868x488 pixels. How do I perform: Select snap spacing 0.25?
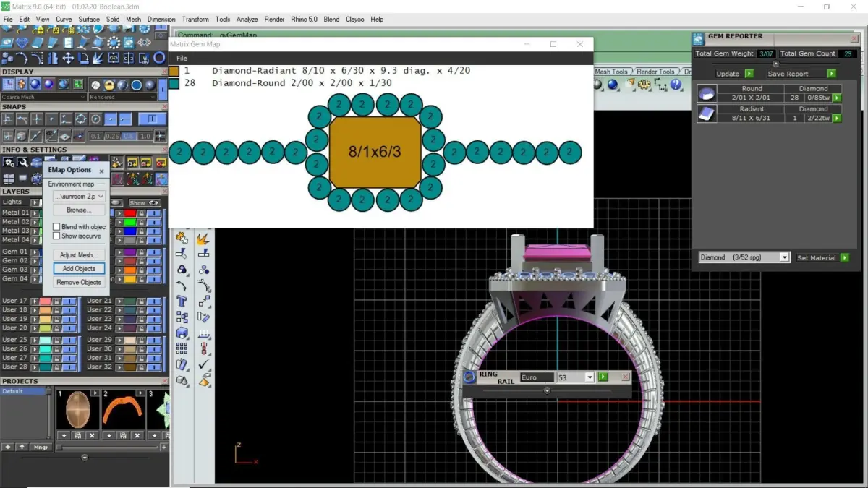pyautogui.click(x=111, y=137)
